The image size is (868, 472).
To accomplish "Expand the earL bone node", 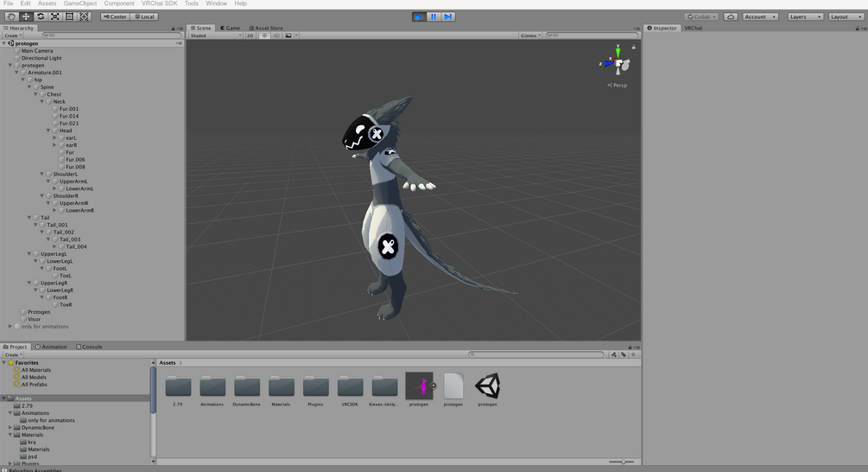I will click(x=54, y=138).
